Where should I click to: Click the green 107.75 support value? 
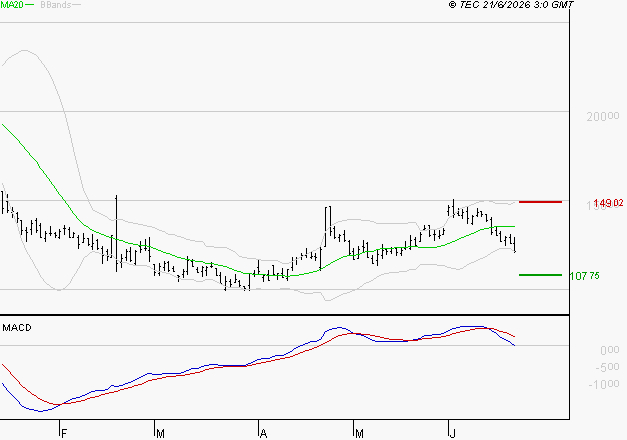coord(585,276)
